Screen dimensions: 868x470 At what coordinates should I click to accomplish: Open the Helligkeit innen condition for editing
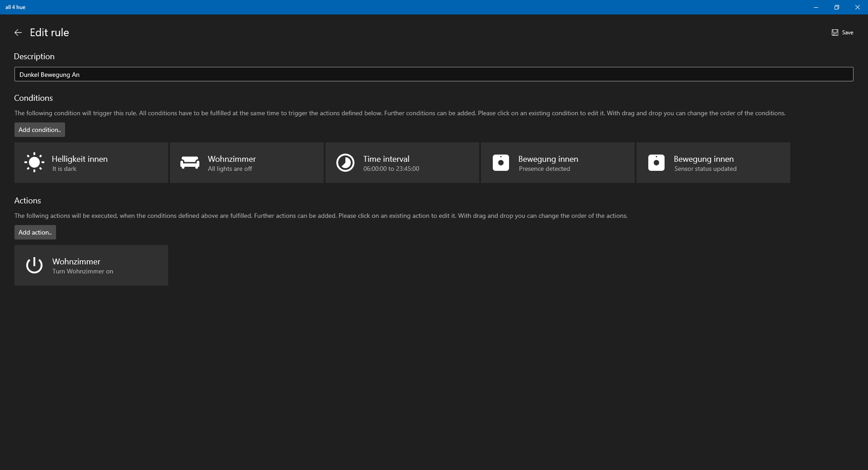[x=90, y=163]
